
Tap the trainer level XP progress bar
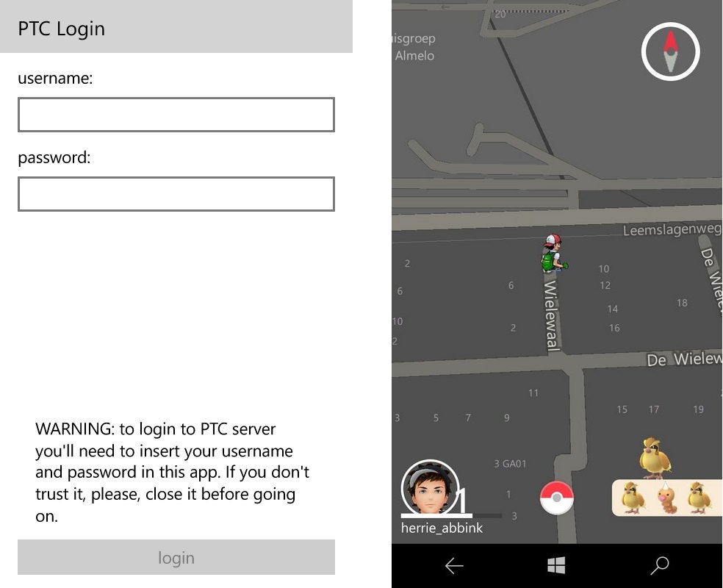click(x=451, y=515)
